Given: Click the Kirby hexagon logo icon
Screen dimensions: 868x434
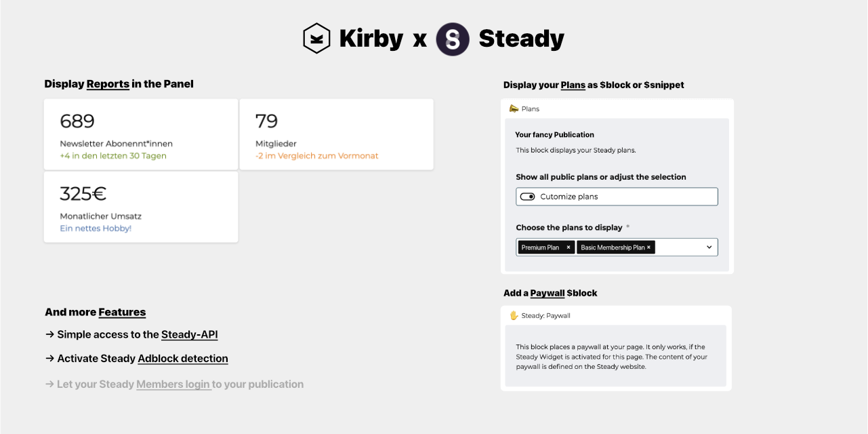Looking at the screenshot, I should [x=316, y=39].
